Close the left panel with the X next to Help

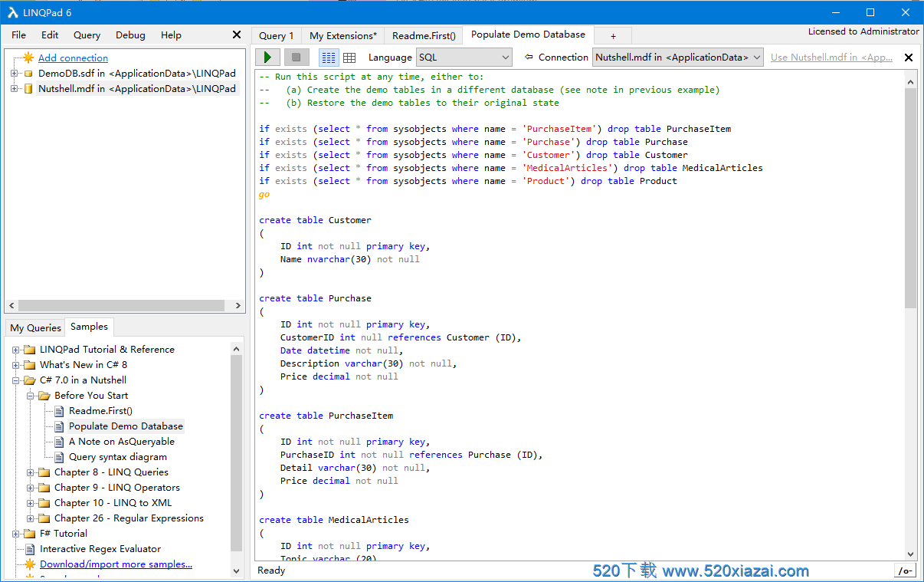click(x=237, y=35)
